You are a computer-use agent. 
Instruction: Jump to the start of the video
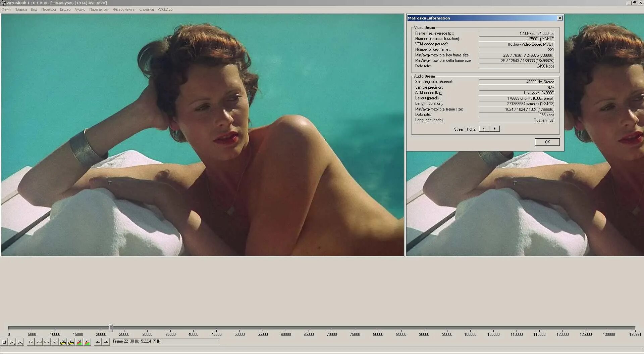(x=31, y=342)
